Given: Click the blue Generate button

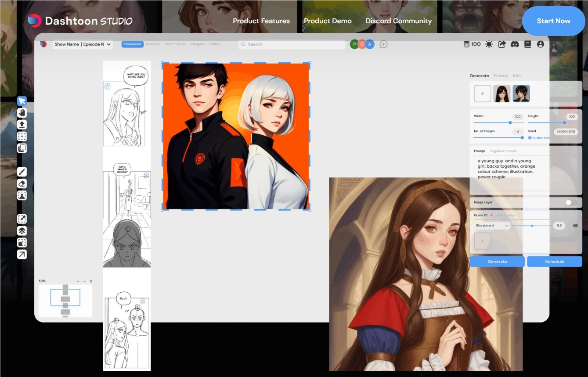Looking at the screenshot, I should [497, 262].
